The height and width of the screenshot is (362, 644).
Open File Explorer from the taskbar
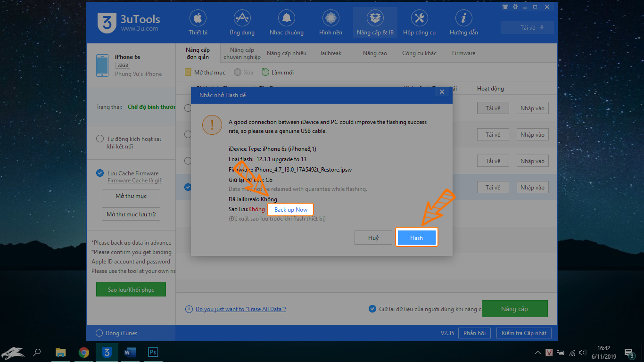(60, 352)
